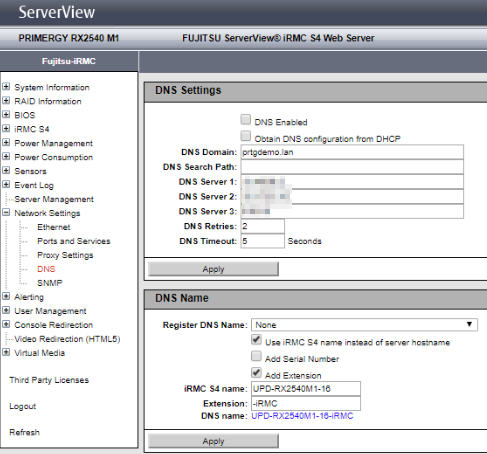This screenshot has height=454, width=487.
Task: Expand the Console Redirection tree node
Action: pos(6,325)
